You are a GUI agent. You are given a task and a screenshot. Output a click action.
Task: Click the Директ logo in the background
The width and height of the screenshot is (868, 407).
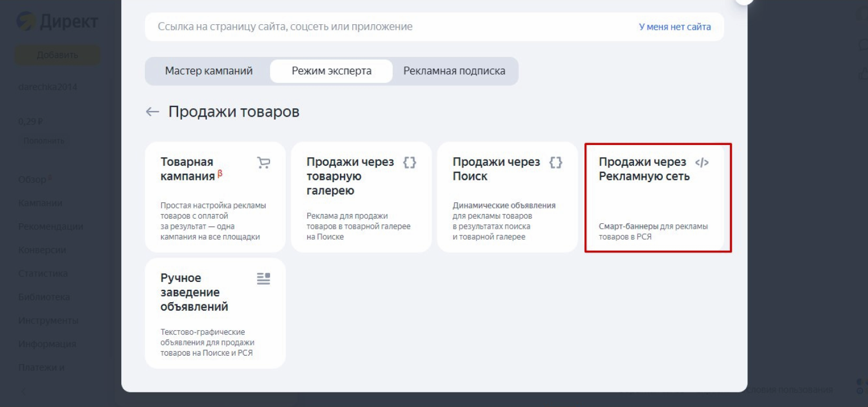pyautogui.click(x=57, y=22)
